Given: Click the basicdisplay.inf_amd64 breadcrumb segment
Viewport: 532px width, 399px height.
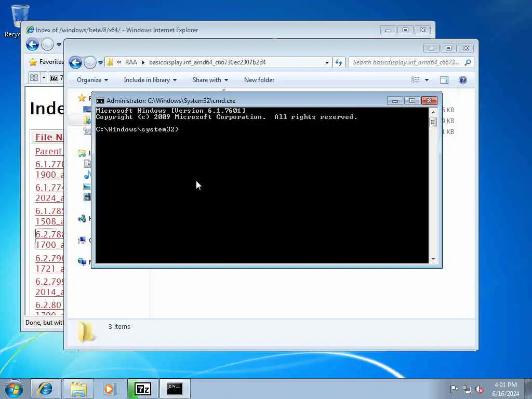Looking at the screenshot, I should pyautogui.click(x=207, y=62).
